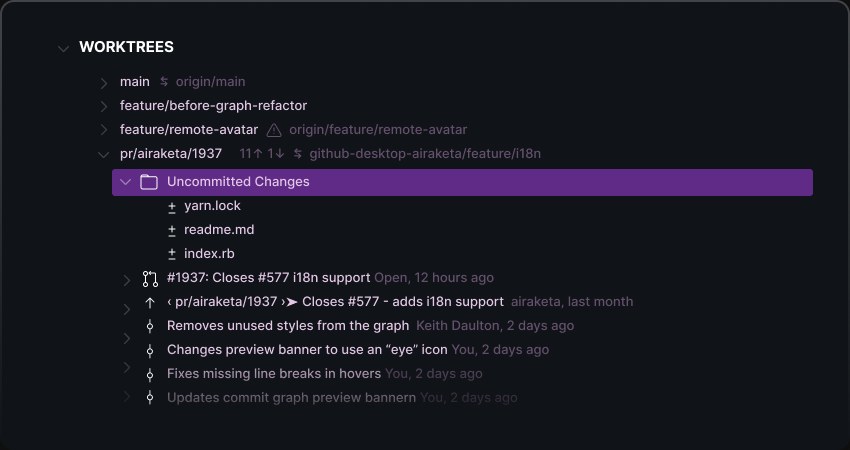Click the warning icon next to feature/remote-avatar
The height and width of the screenshot is (450, 850).
pos(274,130)
